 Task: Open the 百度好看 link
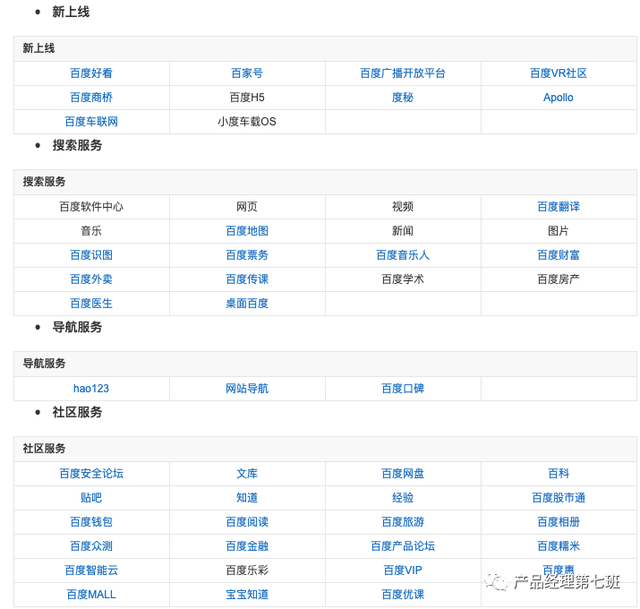tap(91, 73)
